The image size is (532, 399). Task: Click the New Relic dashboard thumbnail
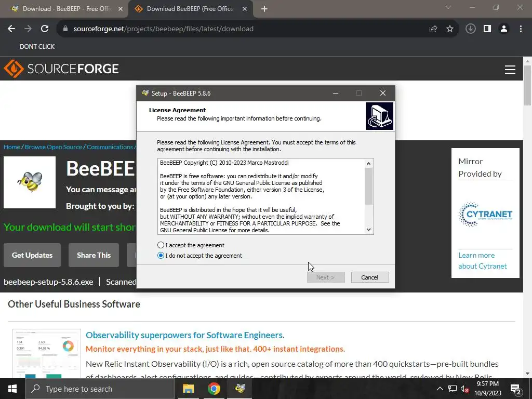47,353
